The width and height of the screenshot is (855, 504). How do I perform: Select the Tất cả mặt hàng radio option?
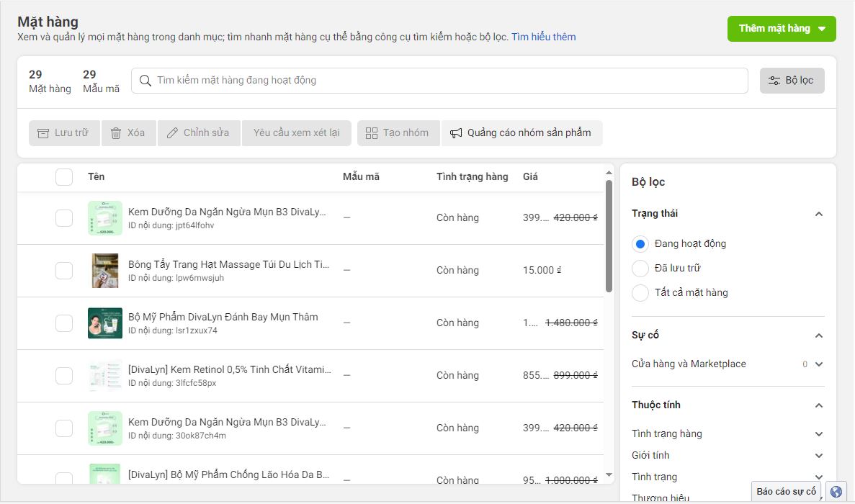pos(640,293)
